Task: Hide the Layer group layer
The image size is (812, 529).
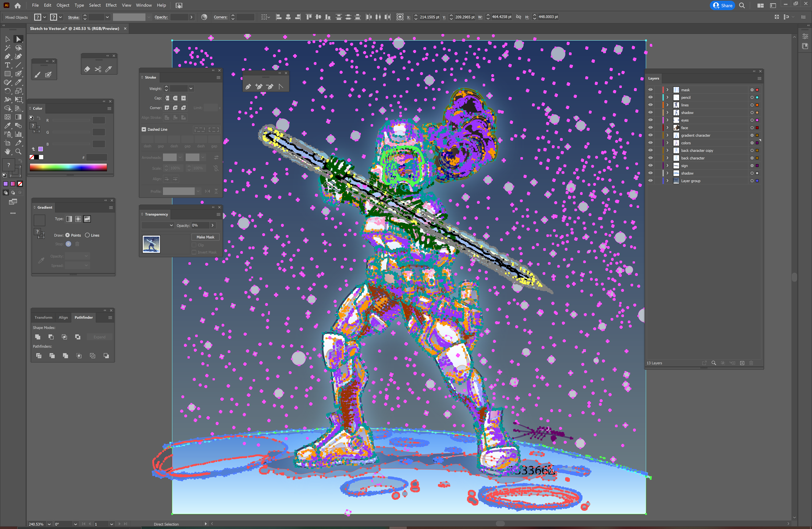Action: [650, 181]
